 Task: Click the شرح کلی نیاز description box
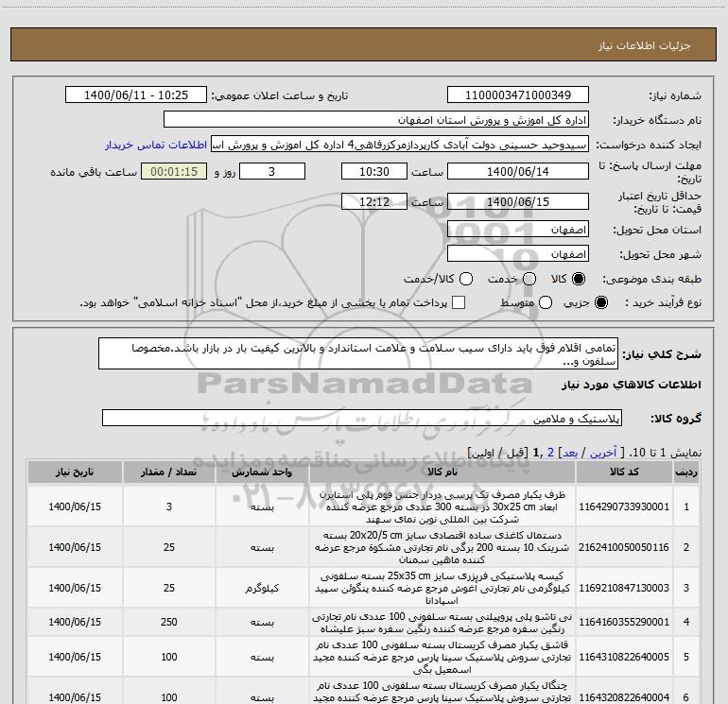[x=358, y=353]
